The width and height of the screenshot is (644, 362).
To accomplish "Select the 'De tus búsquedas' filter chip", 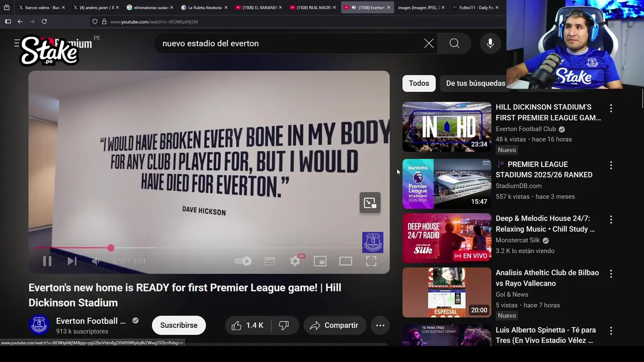I will coord(475,83).
